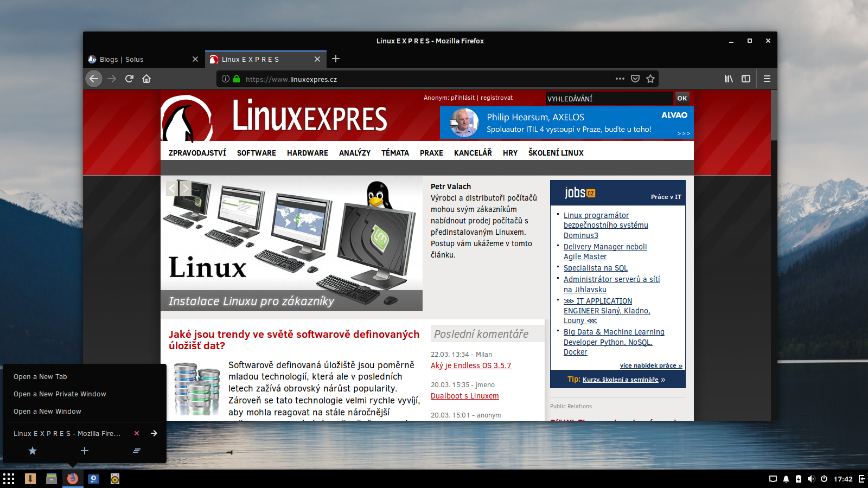Open TÉMATA menu item
This screenshot has height=488, width=868.
395,153
